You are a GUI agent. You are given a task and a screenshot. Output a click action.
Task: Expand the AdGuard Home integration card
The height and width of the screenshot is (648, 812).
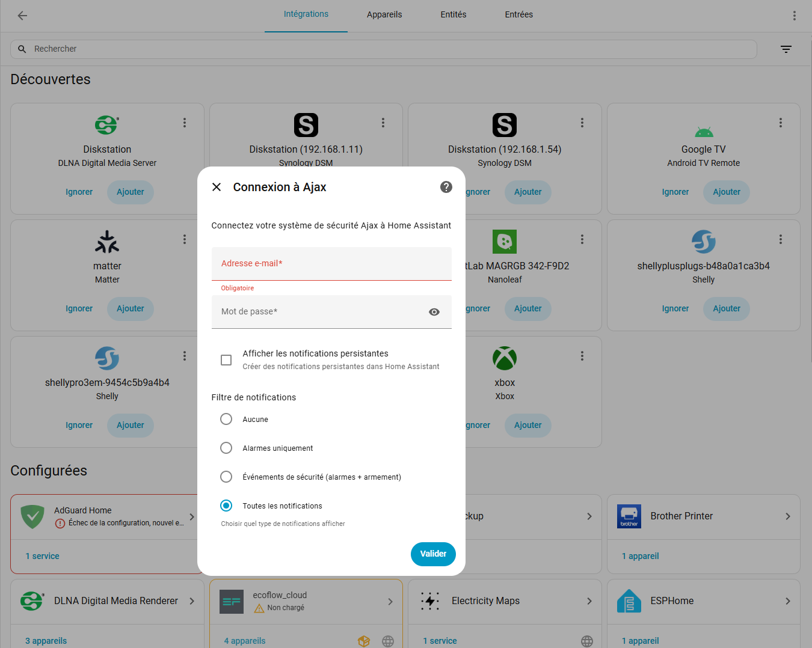[191, 516]
